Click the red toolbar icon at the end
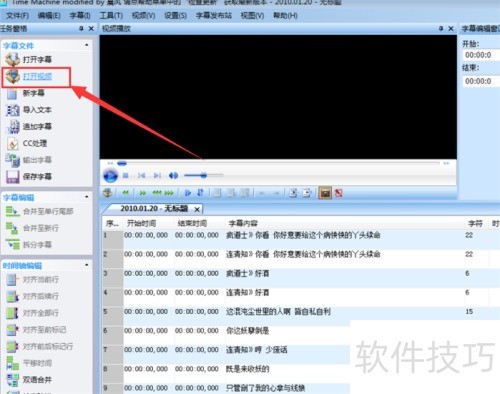This screenshot has width=500, height=394. click(339, 193)
